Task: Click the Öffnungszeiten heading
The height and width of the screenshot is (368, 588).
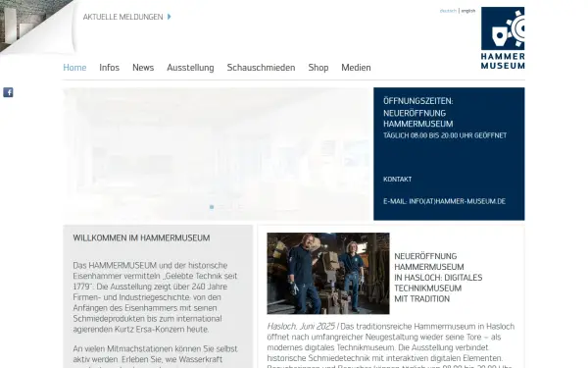Action: point(418,101)
